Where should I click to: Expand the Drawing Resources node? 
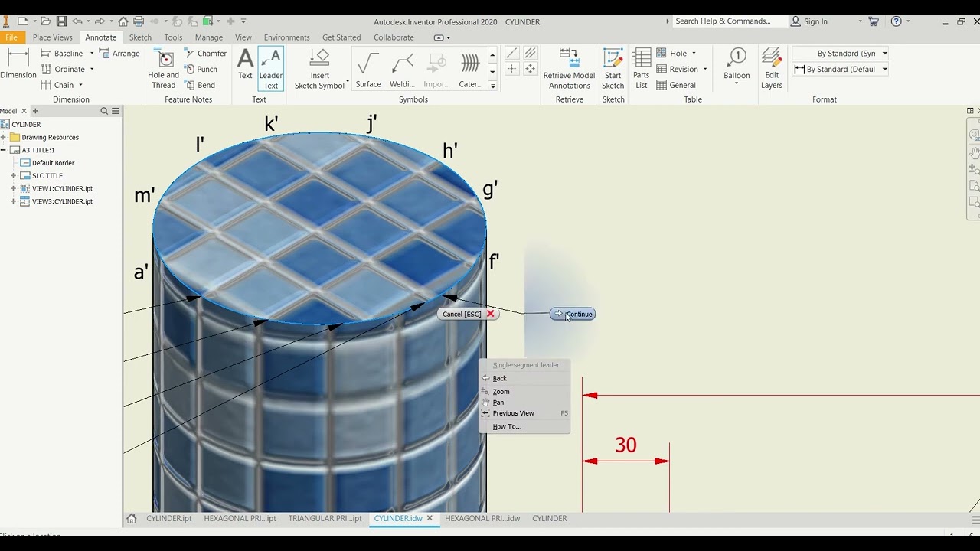click(4, 137)
